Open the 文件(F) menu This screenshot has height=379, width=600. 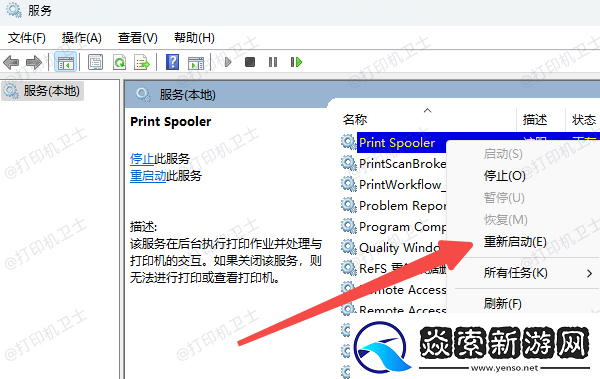tap(27, 38)
